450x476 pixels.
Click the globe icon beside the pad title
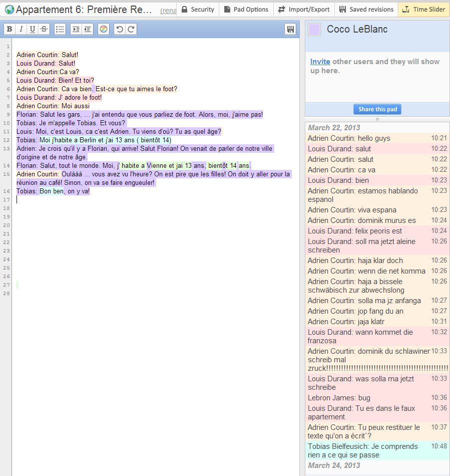(9, 10)
